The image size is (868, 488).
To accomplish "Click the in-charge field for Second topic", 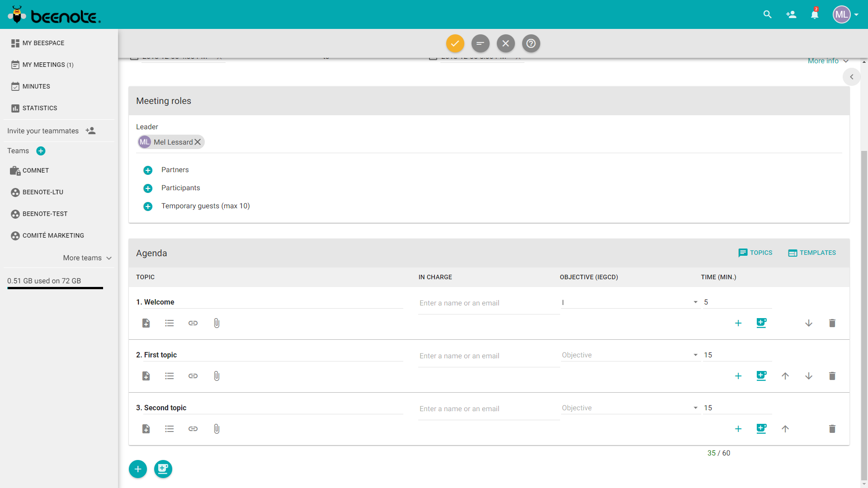I will (488, 409).
